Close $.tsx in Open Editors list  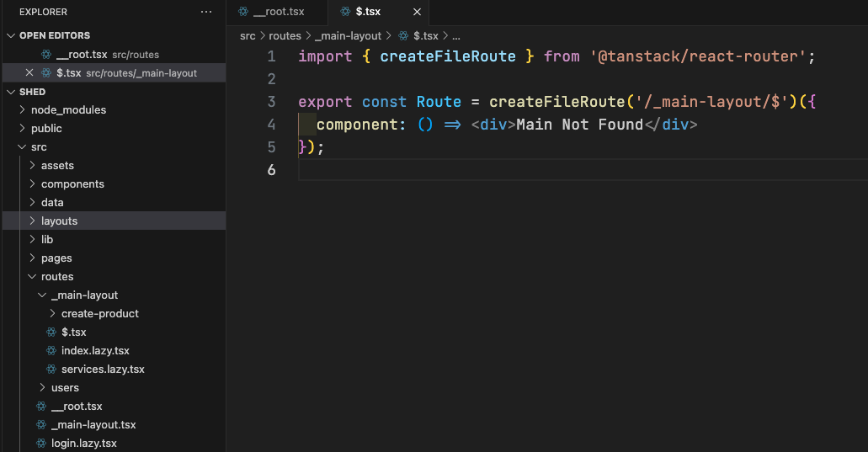tap(29, 72)
